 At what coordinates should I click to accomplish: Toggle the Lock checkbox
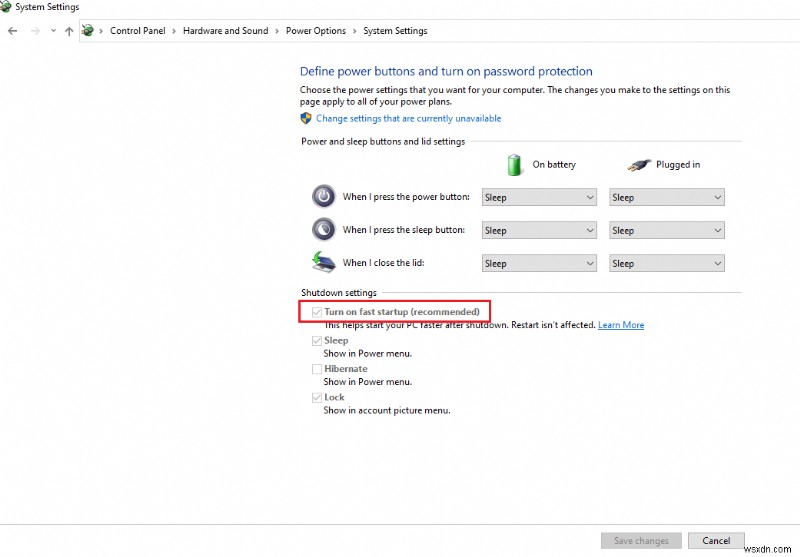[x=316, y=397]
